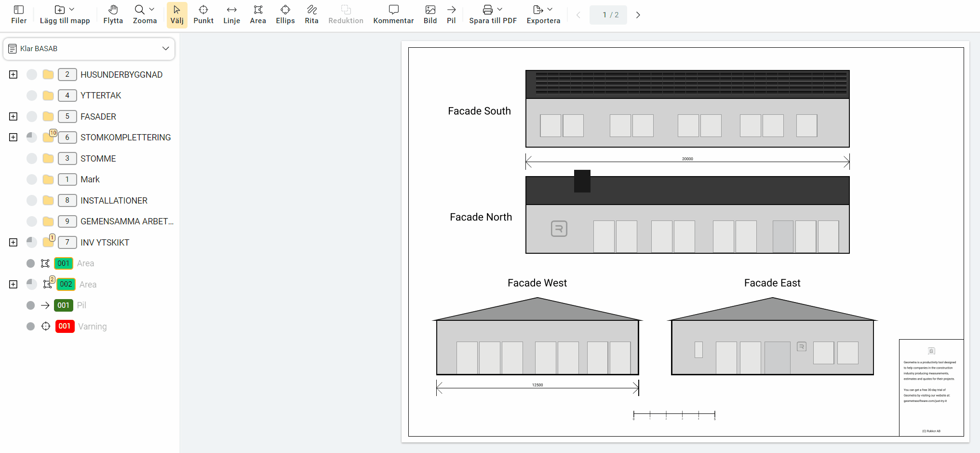Click the 002 Area shape icon
This screenshot has height=453, width=980.
tap(47, 284)
